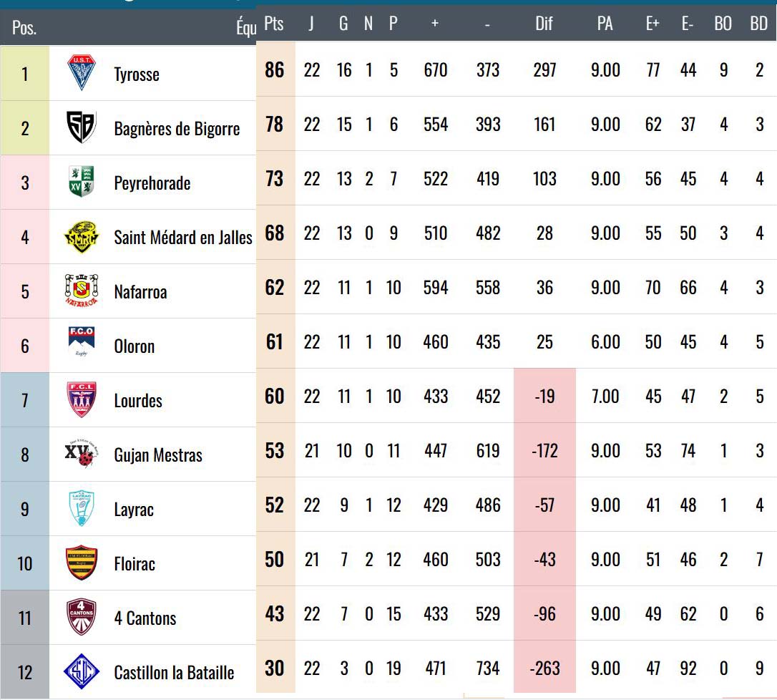777x700 pixels.
Task: Open the Bagnères de Bigorre shield logo
Action: [x=82, y=127]
